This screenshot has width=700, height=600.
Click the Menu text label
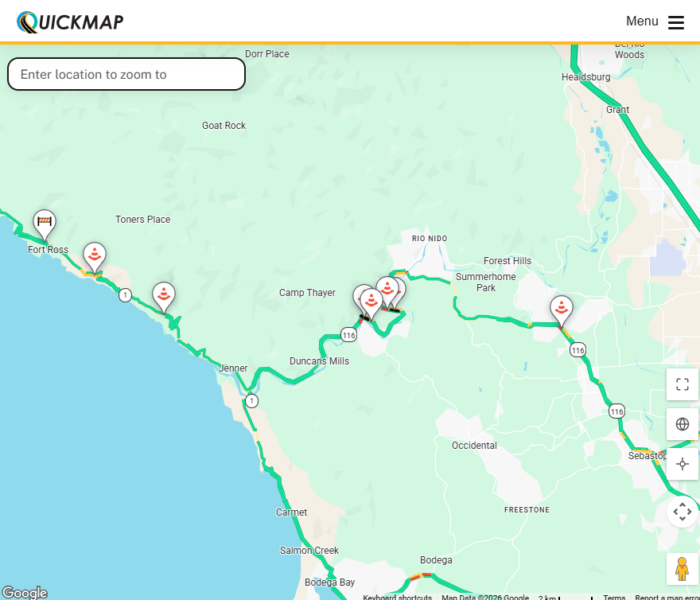pos(642,21)
